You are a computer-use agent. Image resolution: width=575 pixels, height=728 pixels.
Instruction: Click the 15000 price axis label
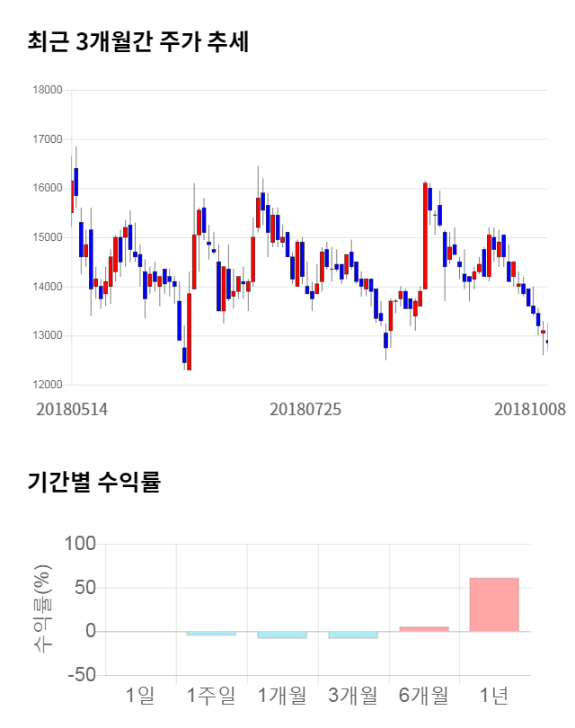(47, 237)
